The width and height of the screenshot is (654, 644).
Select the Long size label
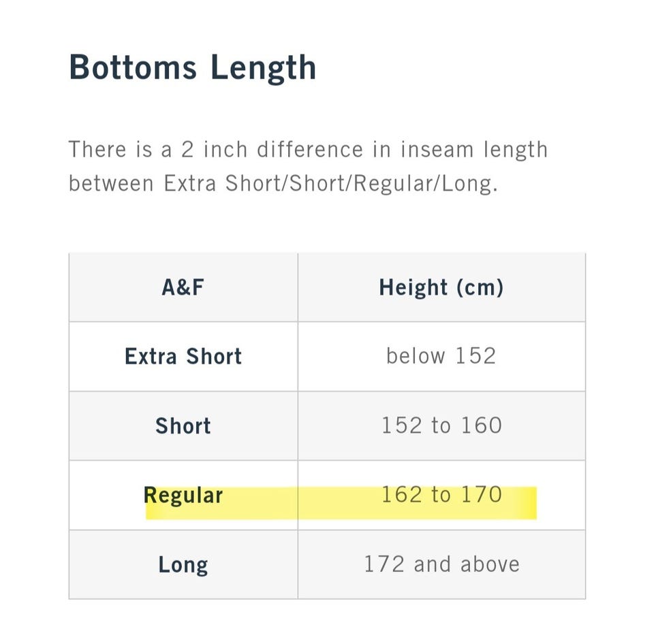183,565
